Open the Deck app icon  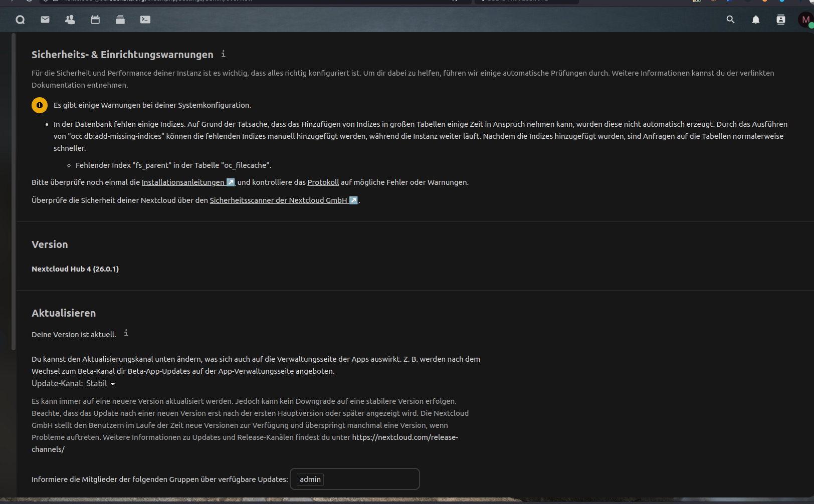(120, 20)
